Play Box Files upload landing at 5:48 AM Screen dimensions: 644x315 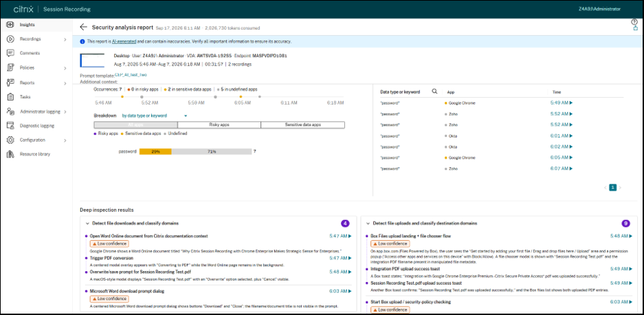pyautogui.click(x=621, y=236)
